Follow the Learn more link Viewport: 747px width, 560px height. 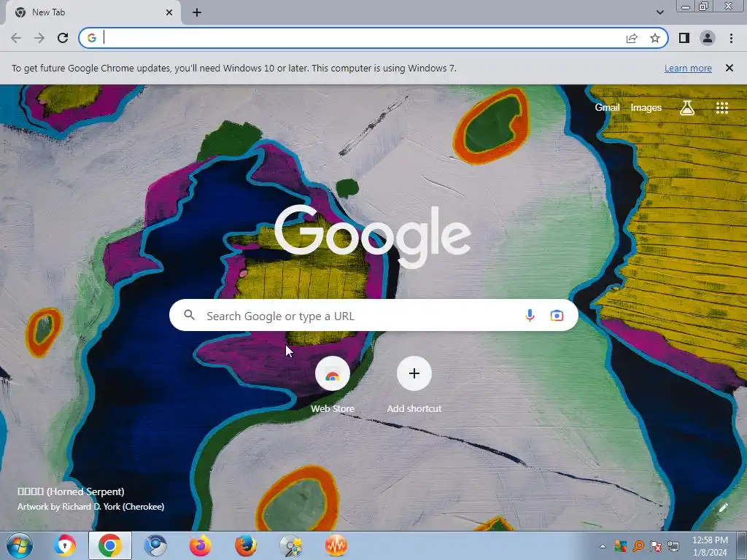[688, 68]
